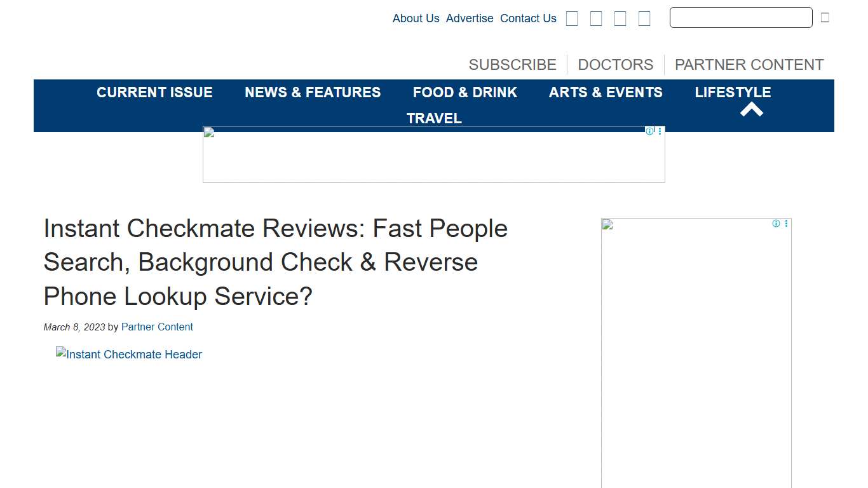Click the search icon beside the search box
868x488 pixels.
pos(824,17)
